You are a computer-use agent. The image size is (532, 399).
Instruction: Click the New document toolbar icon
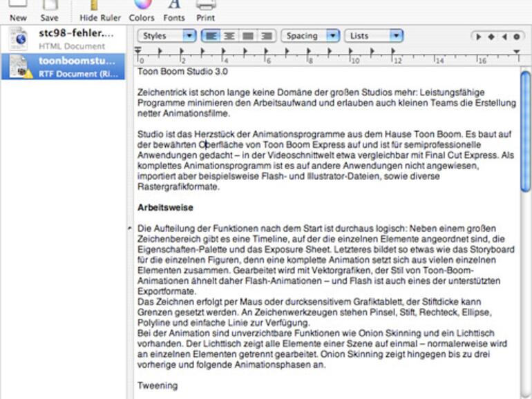click(x=18, y=4)
